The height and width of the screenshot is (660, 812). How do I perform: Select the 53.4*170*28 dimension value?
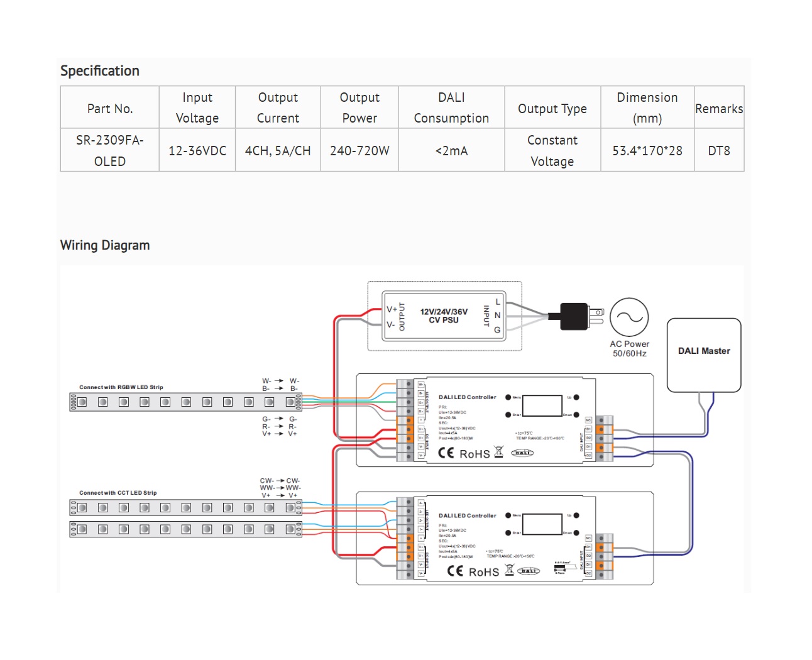tap(647, 151)
